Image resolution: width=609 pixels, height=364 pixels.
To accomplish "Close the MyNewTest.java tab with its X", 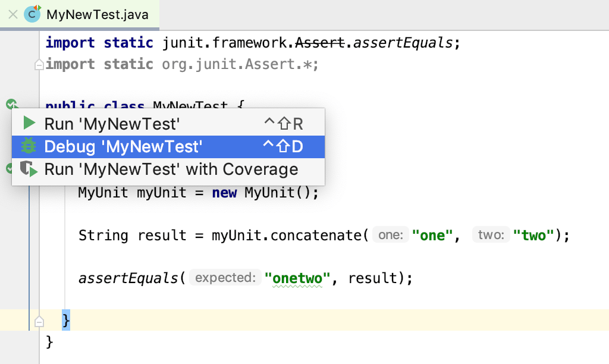I will pos(12,15).
